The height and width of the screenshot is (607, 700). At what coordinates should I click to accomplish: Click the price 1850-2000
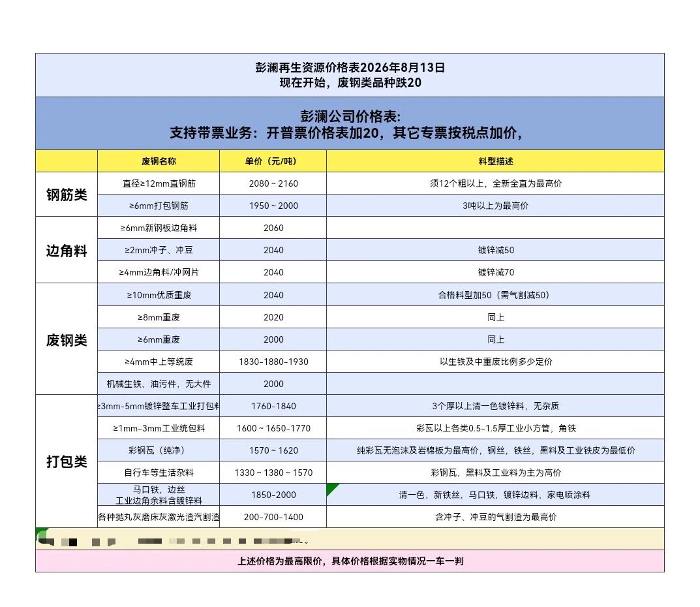(273, 495)
